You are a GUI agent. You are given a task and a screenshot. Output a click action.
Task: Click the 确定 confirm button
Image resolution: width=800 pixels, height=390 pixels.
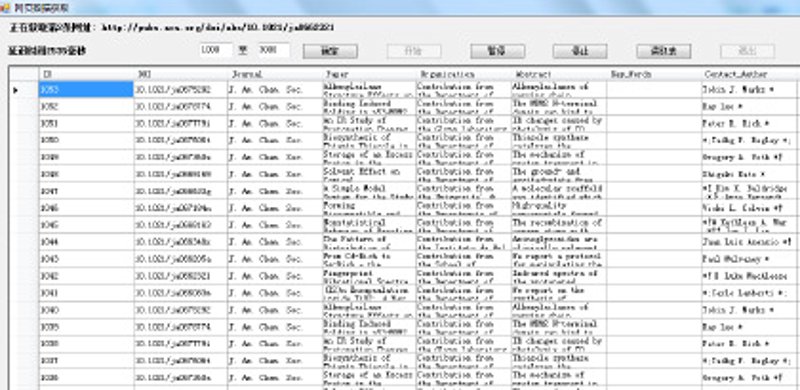[x=330, y=51]
